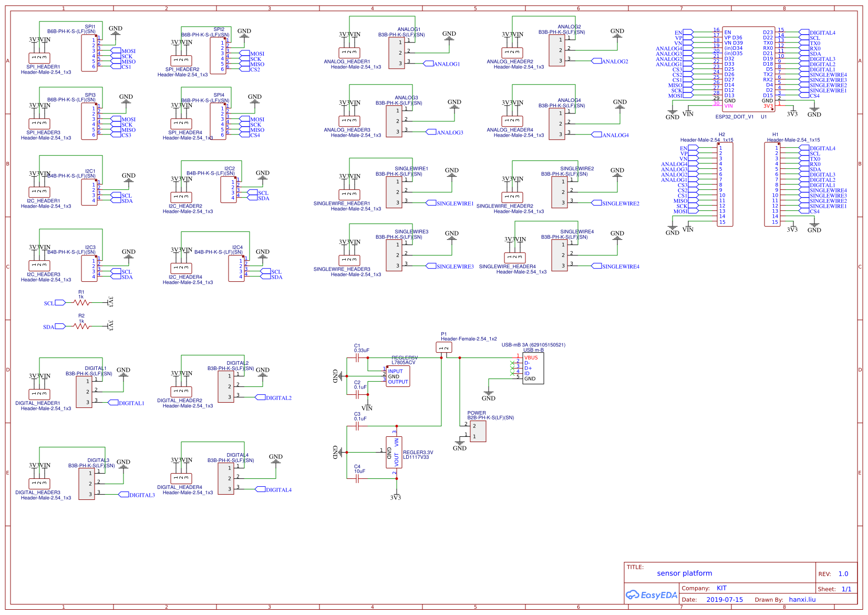Select the SPI1 six-pin connector symbol
This screenshot has width=868, height=615.
[89, 53]
